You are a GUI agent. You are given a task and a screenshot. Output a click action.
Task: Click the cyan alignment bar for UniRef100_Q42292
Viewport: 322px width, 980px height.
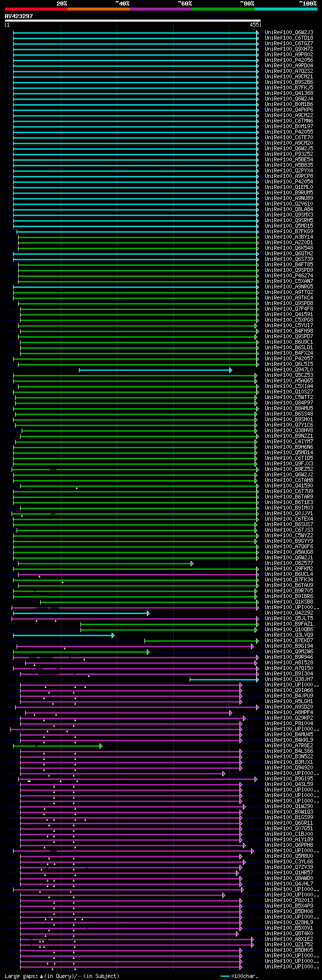81,614
